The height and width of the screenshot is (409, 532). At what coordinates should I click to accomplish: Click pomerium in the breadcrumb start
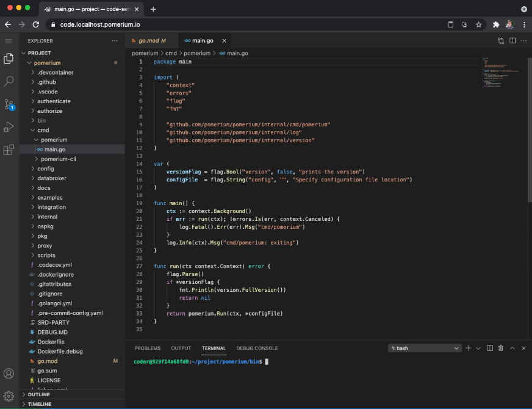pos(145,53)
